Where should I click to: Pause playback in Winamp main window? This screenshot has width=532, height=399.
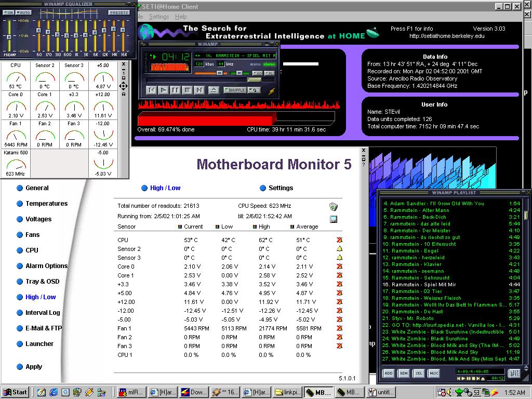coord(175,90)
